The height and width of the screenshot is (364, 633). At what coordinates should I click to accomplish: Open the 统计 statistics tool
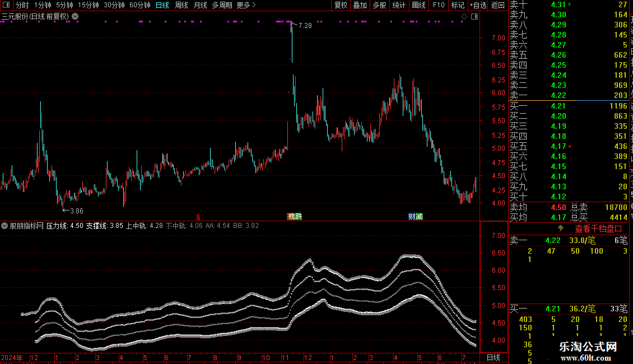399,5
